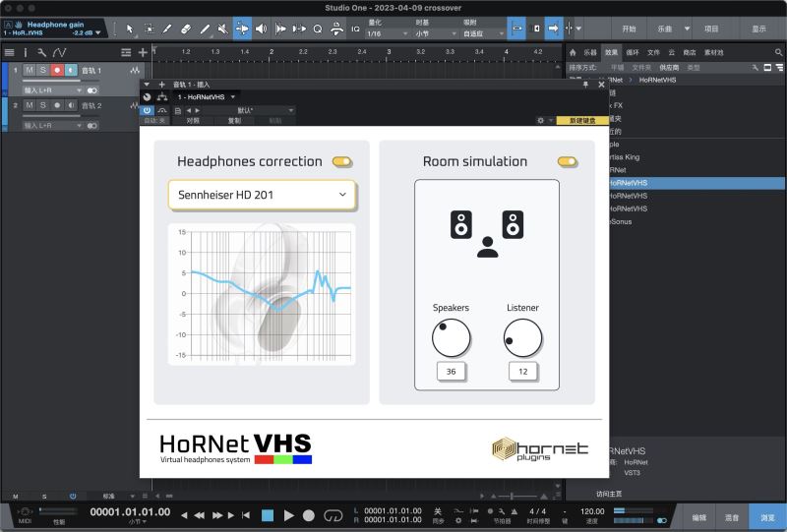Open the Headphone gain parameter dropdown
Viewport: 787px width, 532px height.
(97, 32)
